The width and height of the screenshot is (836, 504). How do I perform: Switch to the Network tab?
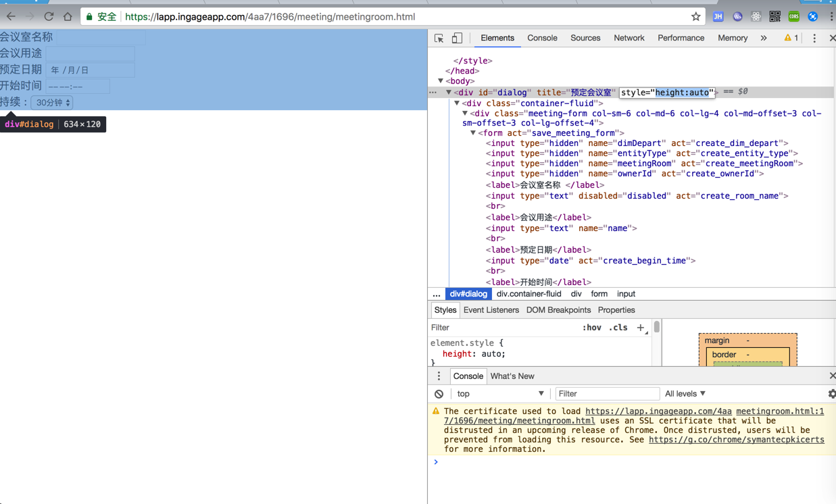pos(629,39)
